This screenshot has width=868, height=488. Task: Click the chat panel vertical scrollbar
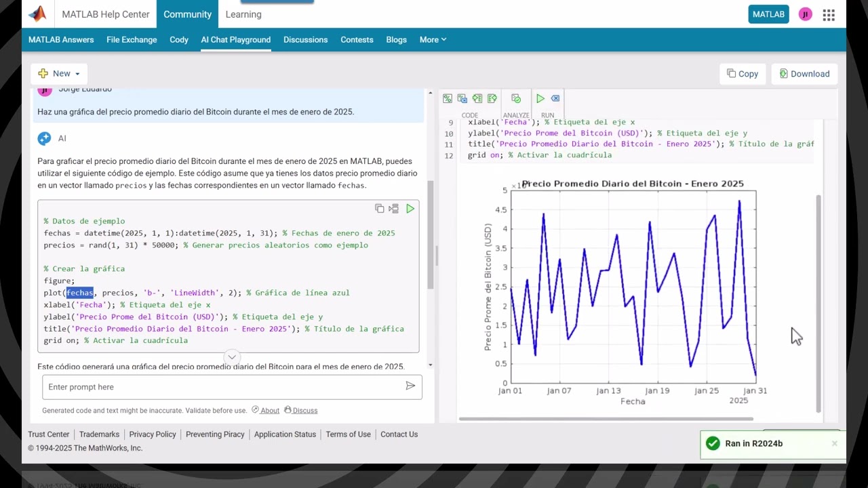coord(430,235)
